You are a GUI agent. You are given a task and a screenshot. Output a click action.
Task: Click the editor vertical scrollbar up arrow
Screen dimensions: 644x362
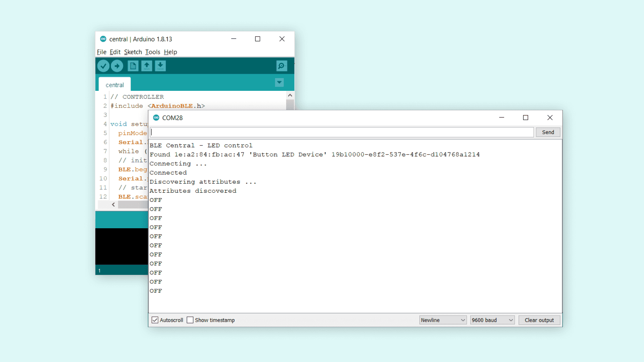[x=290, y=96]
